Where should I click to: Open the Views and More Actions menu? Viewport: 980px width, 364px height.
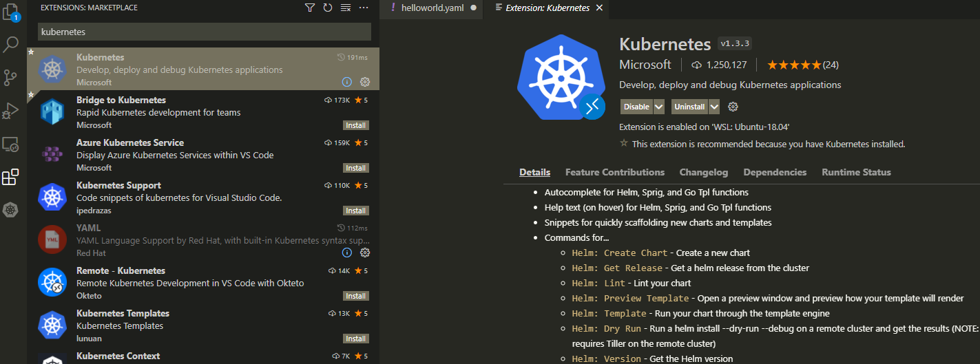(x=364, y=8)
